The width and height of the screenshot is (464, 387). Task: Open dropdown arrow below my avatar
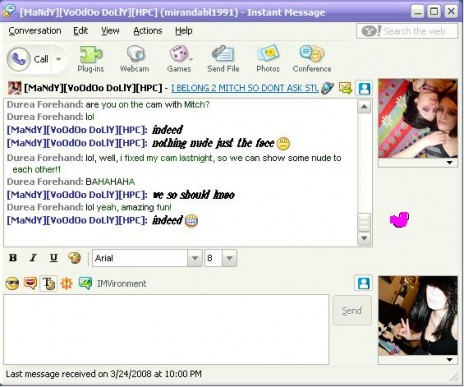pos(449,360)
